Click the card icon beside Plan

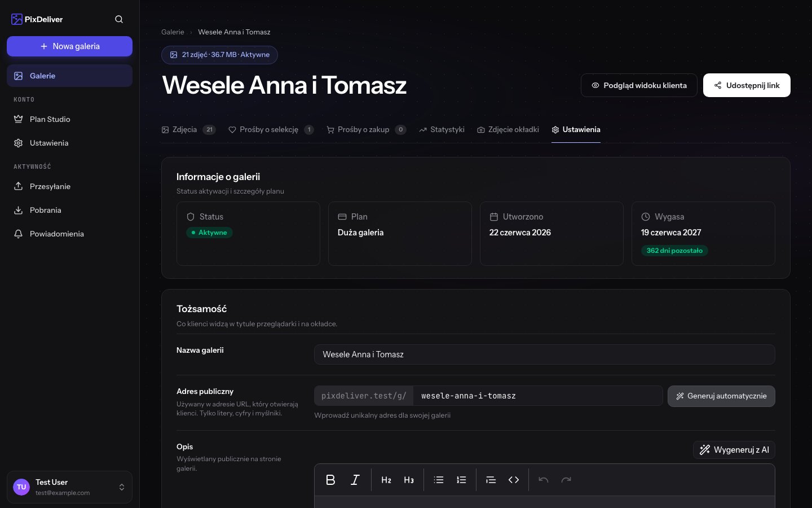click(342, 217)
